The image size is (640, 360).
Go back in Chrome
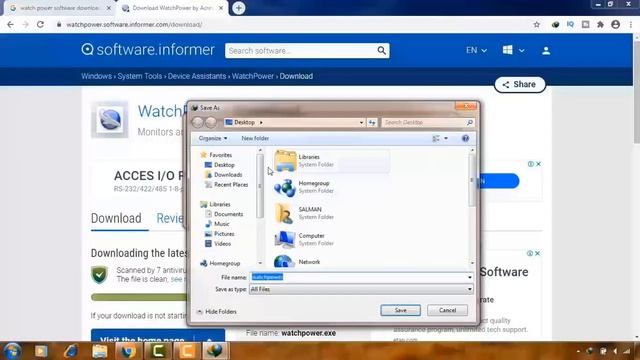pos(10,24)
